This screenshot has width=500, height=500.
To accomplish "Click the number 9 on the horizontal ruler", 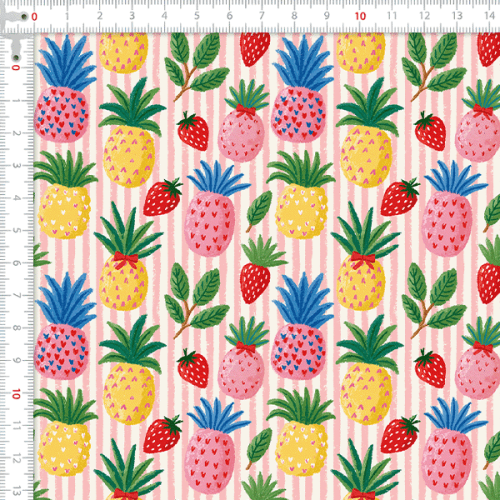I will tap(327, 16).
